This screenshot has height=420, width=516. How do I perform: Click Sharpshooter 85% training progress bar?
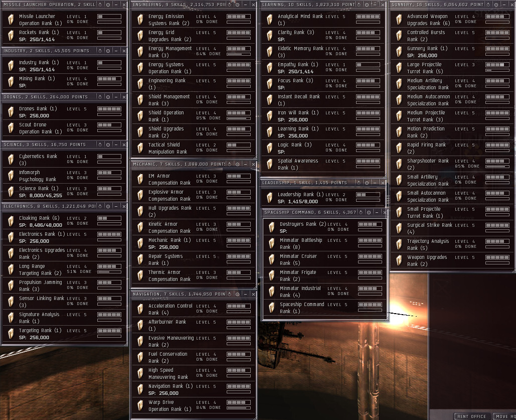[x=497, y=167]
